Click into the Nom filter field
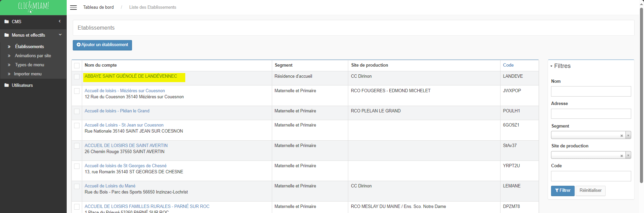644x213 pixels. pos(591,91)
